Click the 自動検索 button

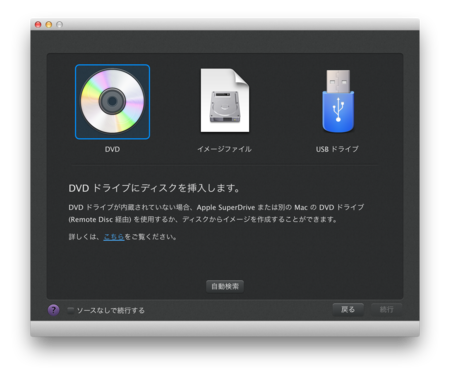tap(225, 286)
